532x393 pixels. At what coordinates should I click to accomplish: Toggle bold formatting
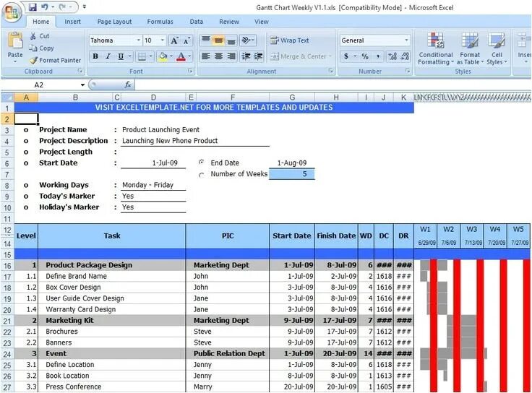[95, 56]
